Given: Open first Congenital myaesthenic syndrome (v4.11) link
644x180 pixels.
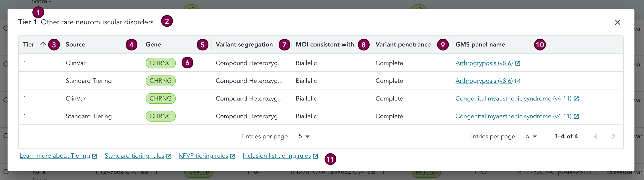Looking at the screenshot, I should click(513, 99).
